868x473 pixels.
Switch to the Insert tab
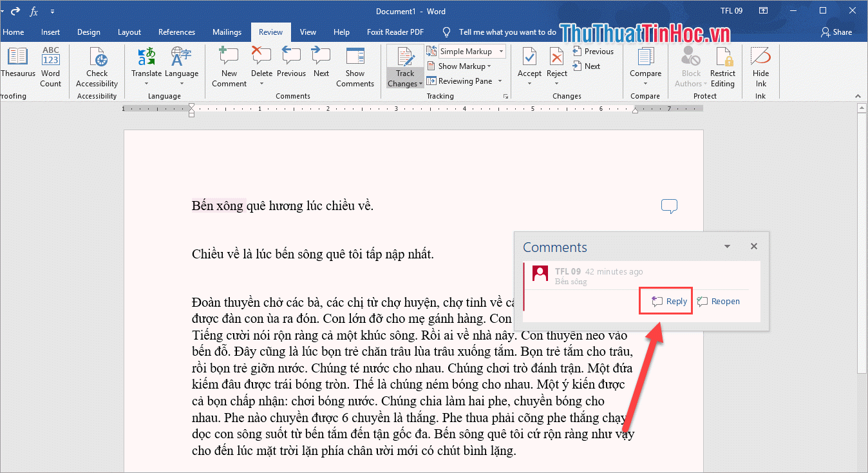[x=50, y=32]
